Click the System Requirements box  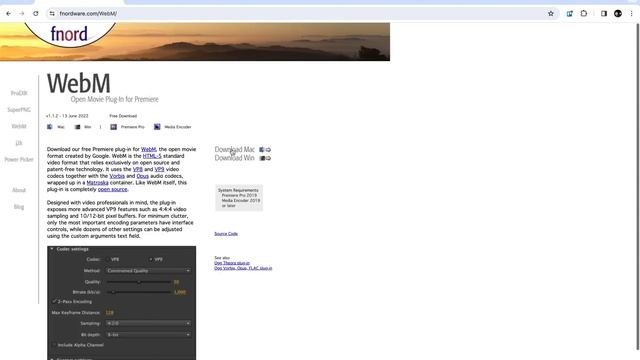click(x=239, y=198)
